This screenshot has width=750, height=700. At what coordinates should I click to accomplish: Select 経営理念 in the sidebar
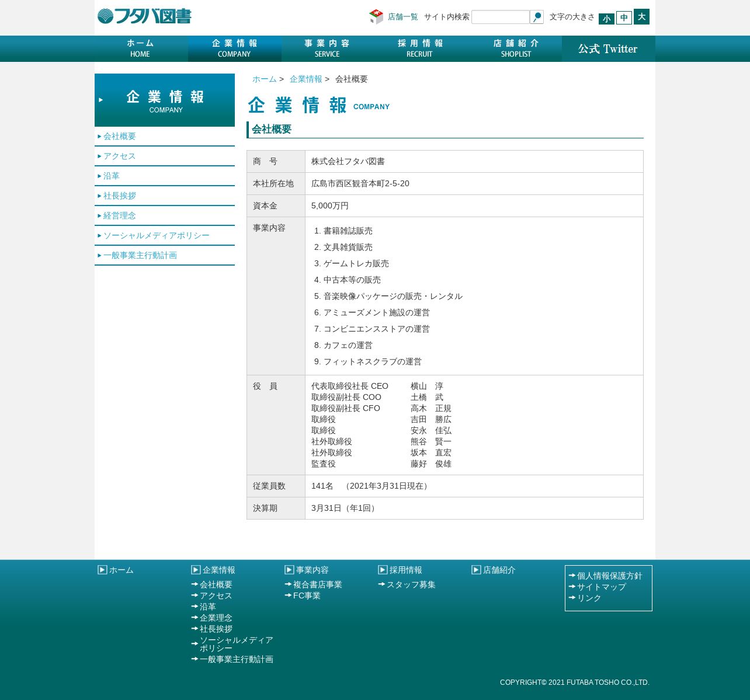(x=165, y=215)
